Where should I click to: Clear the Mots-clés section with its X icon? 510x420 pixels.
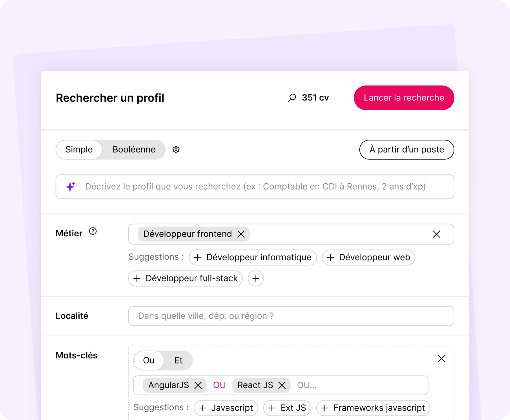[441, 358]
